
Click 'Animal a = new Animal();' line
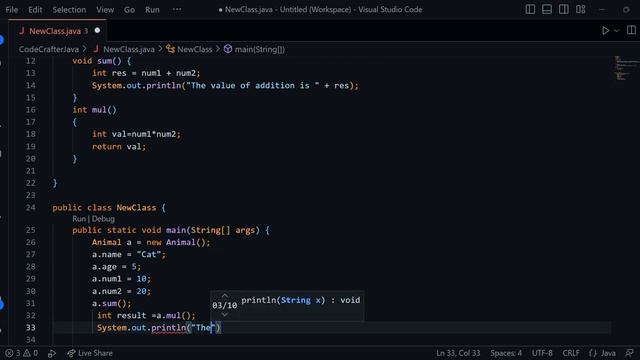tap(151, 242)
